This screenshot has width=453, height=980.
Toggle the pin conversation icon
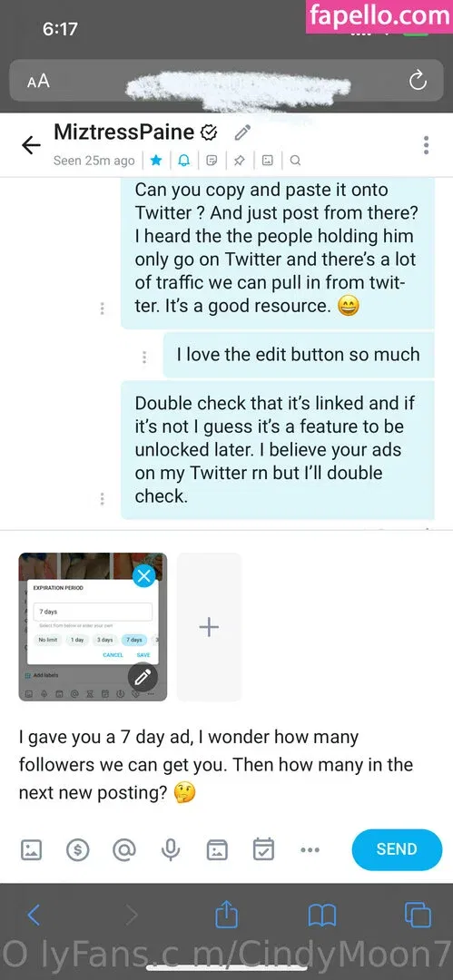(239, 161)
